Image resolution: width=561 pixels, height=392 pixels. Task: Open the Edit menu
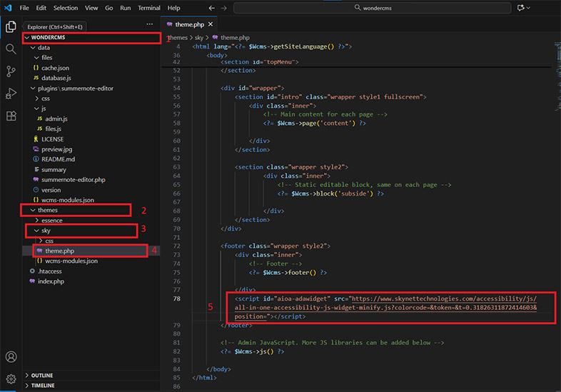41,8
